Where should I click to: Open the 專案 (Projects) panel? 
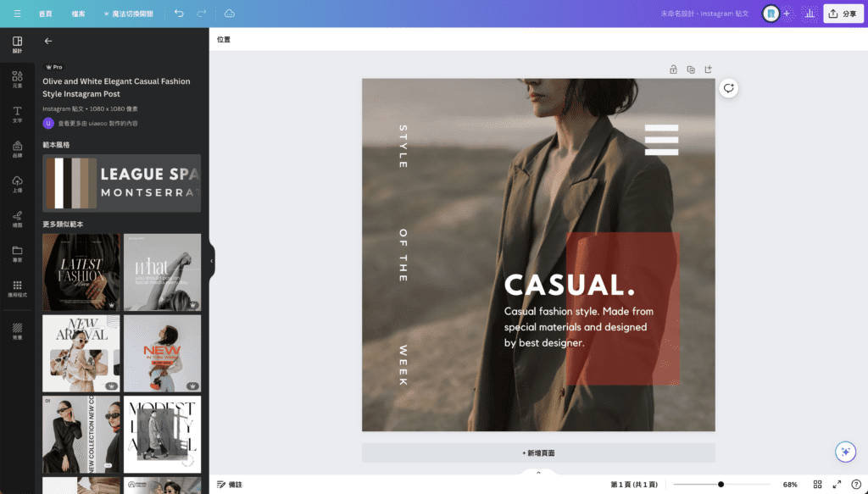(x=16, y=253)
